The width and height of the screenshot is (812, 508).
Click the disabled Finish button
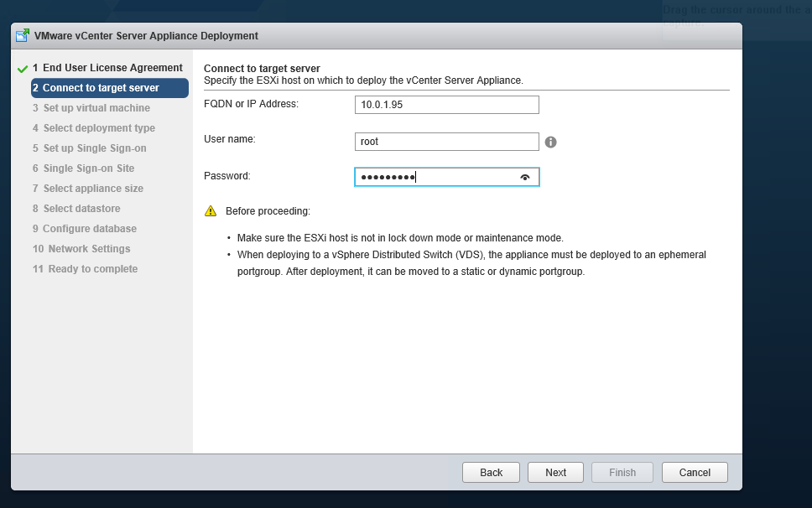point(622,472)
